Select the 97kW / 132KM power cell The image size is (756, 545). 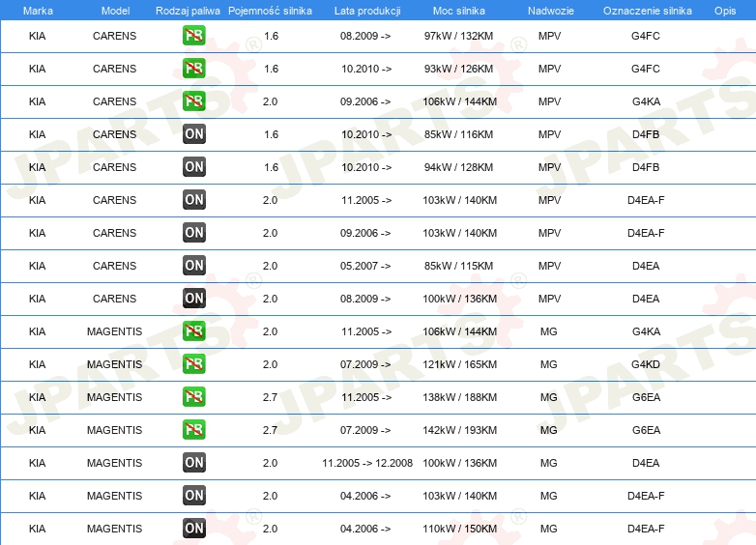pos(458,36)
